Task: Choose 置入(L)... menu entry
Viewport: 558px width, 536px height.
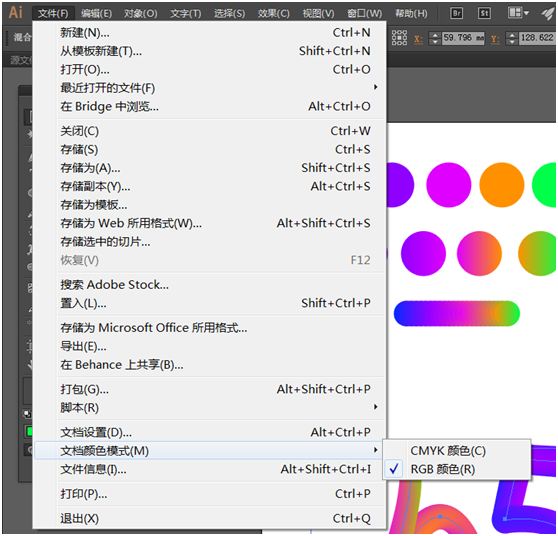Action: pyautogui.click(x=210, y=303)
